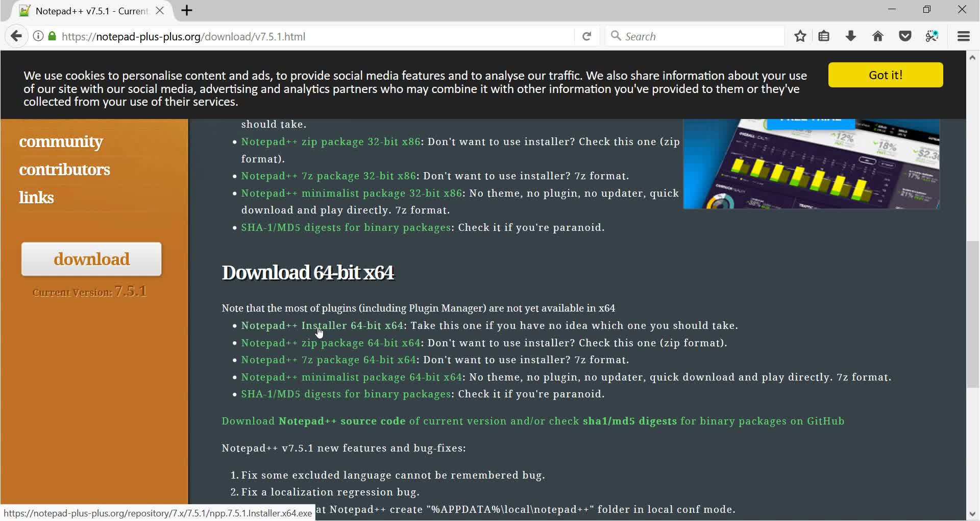View the site security padlock details
The image size is (980, 521).
(52, 36)
